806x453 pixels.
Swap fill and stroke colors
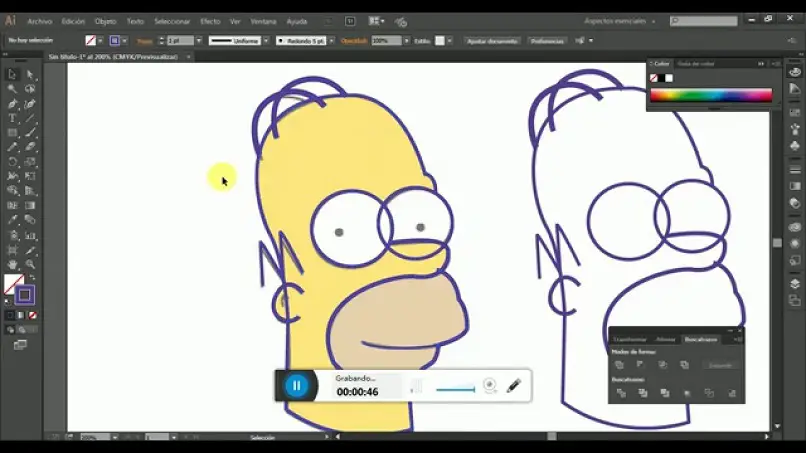pos(32,278)
